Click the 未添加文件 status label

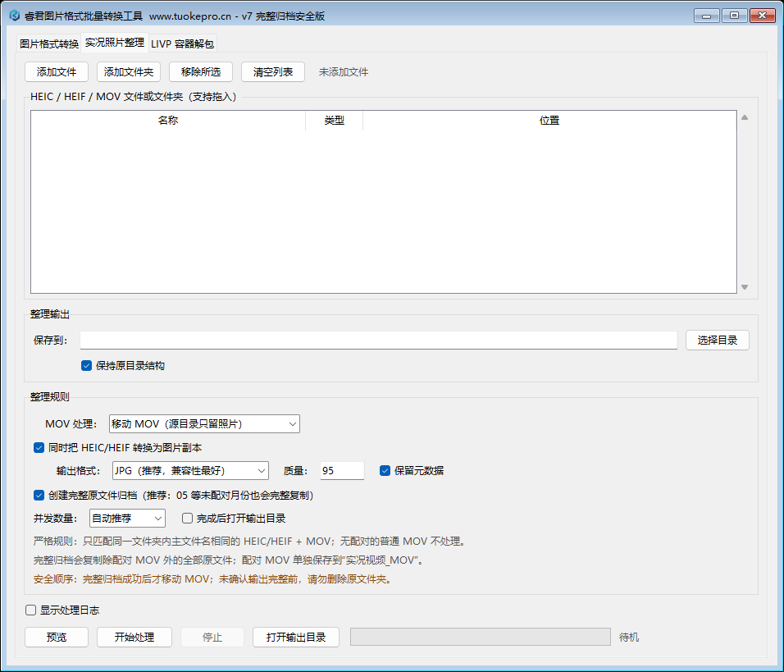point(344,72)
